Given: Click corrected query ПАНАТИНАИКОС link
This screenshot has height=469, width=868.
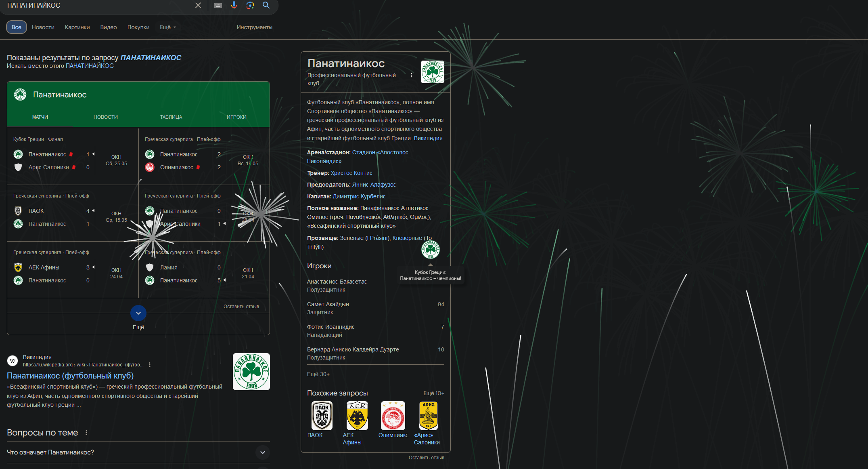Looking at the screenshot, I should point(151,58).
